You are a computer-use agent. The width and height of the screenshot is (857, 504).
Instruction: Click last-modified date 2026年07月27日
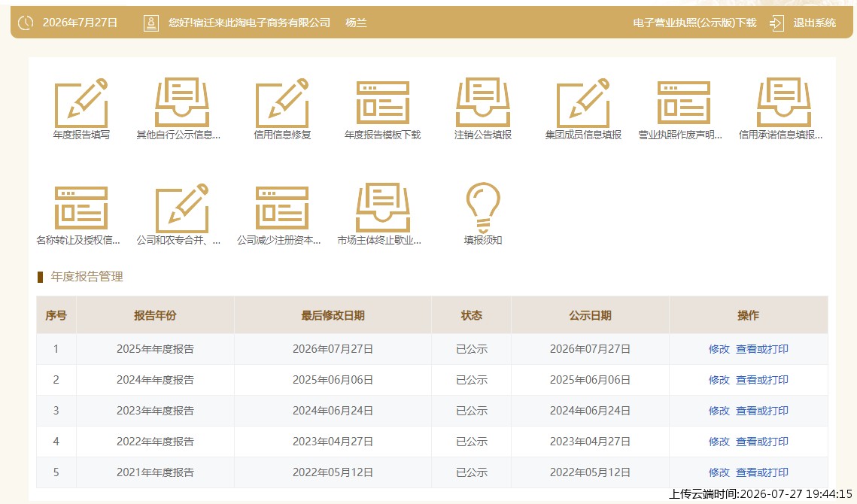tap(333, 349)
